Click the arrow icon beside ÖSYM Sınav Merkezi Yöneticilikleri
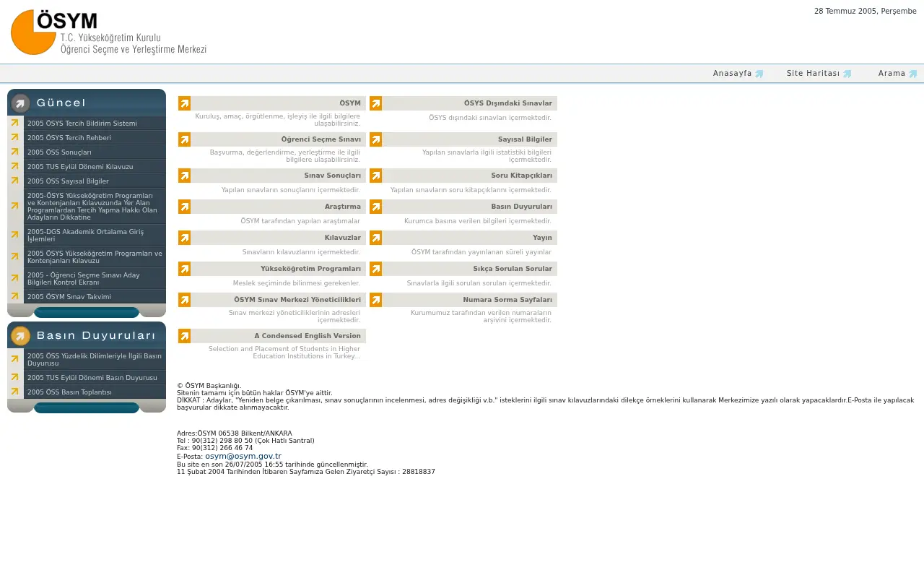The width and height of the screenshot is (924, 578). tap(185, 300)
